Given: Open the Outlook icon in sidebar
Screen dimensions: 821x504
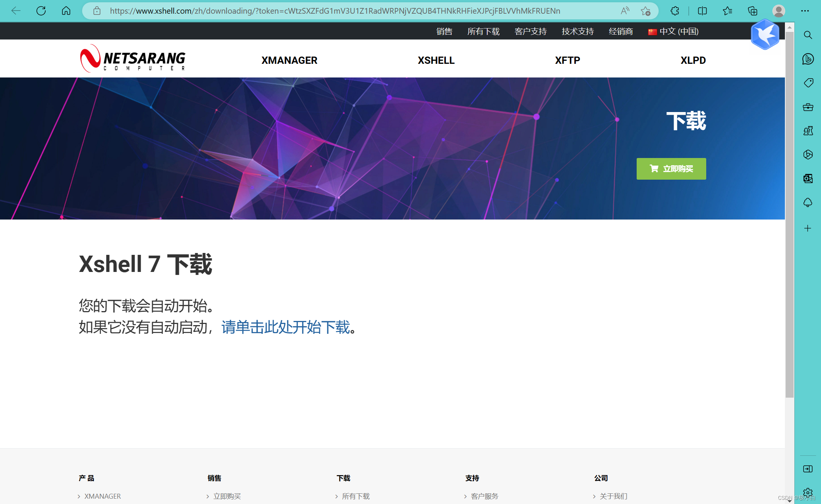Looking at the screenshot, I should 808,179.
